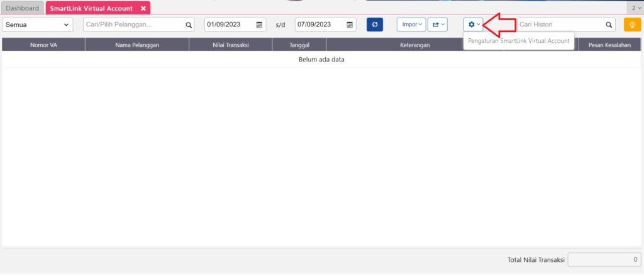Image resolution: width=644 pixels, height=277 pixels.
Task: Sort by Nilai Transaksi column header
Action: [231, 45]
